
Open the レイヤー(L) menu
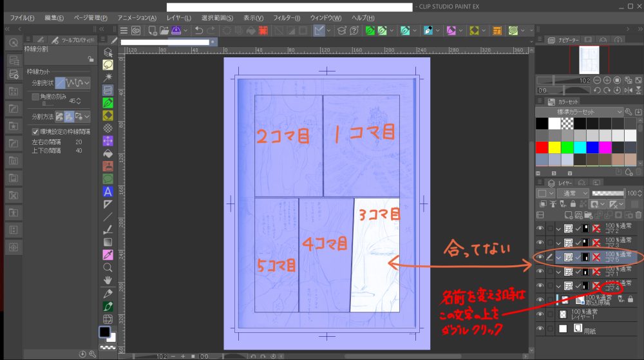[178, 18]
